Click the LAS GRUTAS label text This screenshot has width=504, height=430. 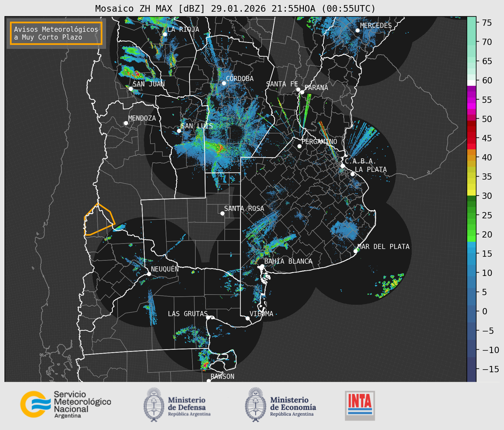tap(188, 314)
